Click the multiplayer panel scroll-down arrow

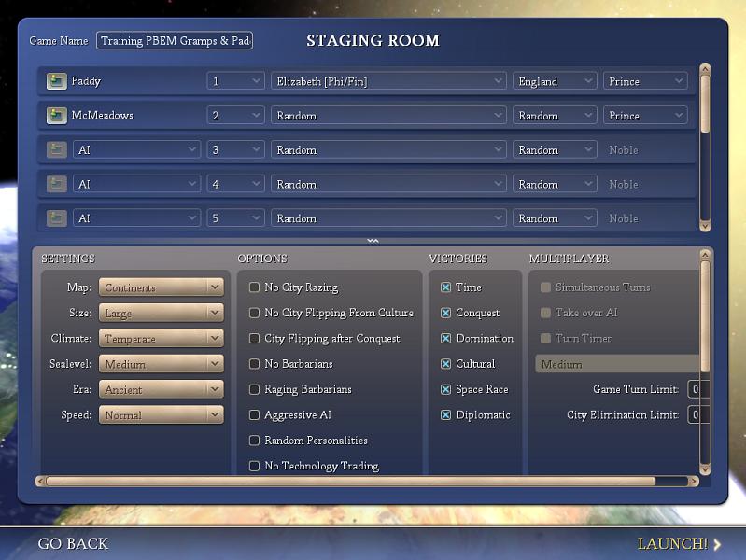(705, 469)
